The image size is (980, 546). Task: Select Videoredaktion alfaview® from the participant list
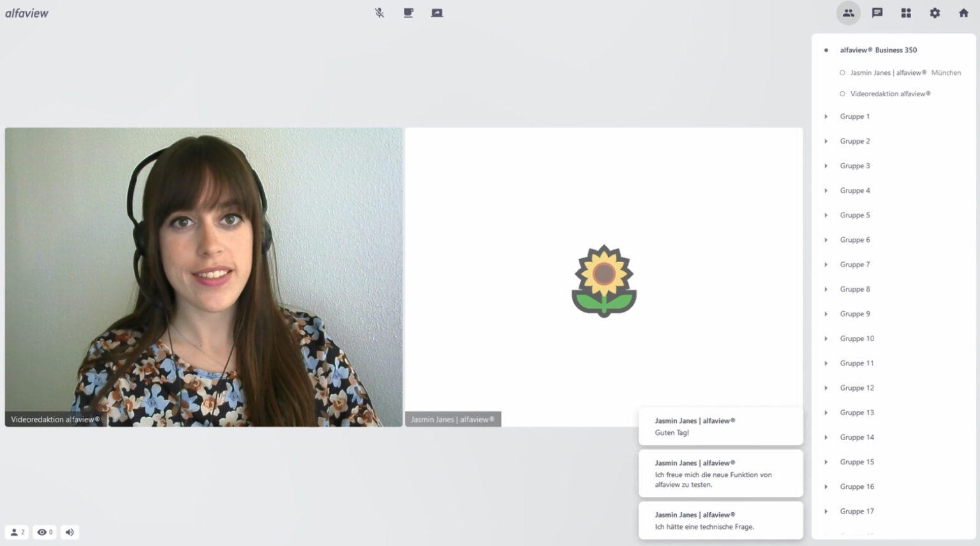pos(889,93)
